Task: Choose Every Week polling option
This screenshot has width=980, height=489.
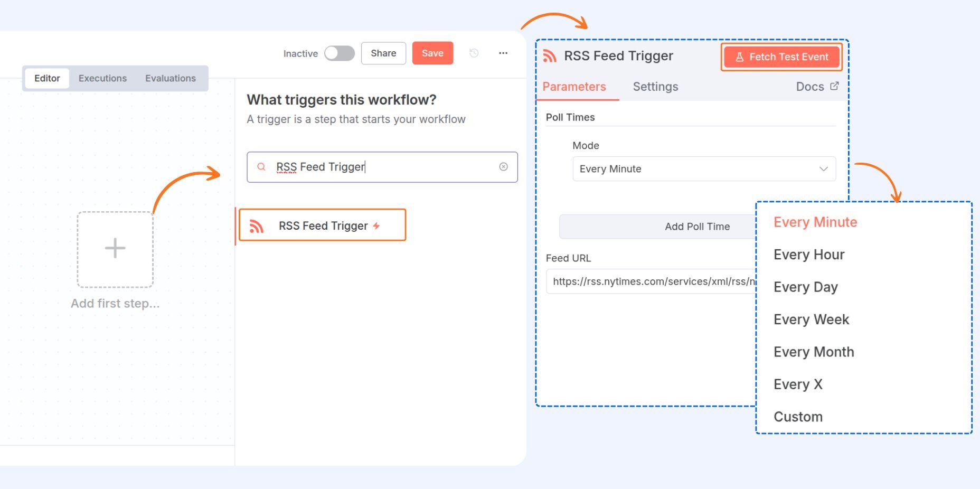Action: tap(811, 319)
